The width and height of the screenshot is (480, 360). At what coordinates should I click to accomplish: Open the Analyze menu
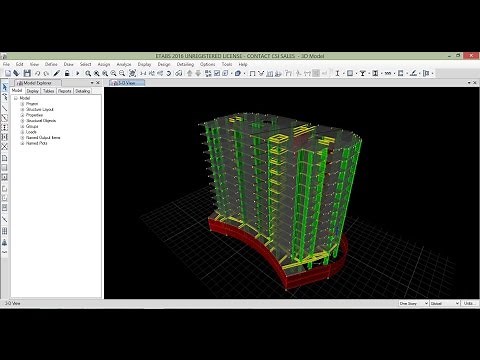[x=124, y=64]
